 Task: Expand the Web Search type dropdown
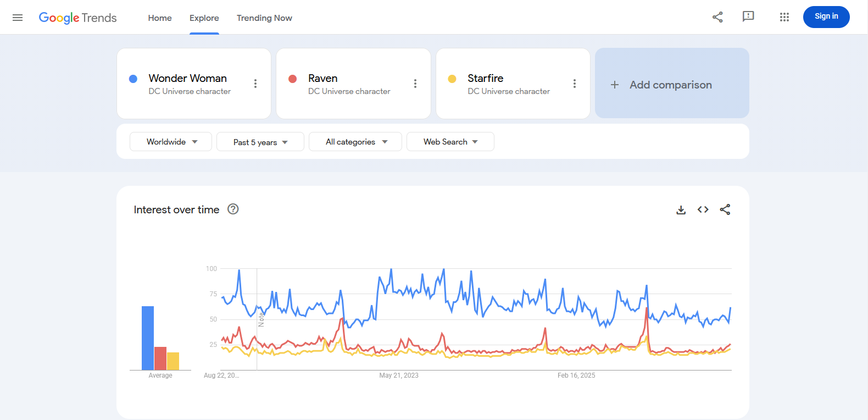point(450,141)
